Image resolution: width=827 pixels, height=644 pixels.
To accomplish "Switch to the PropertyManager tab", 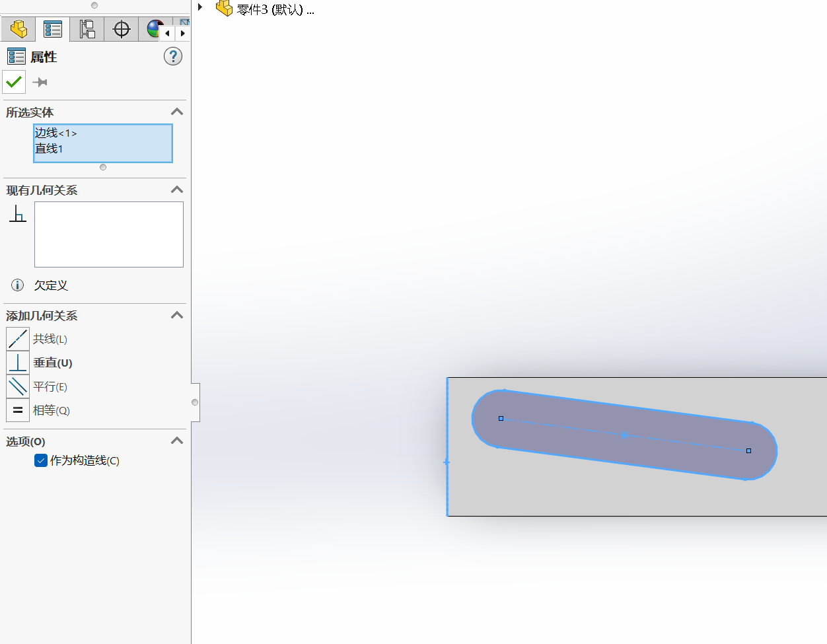I will [x=53, y=29].
